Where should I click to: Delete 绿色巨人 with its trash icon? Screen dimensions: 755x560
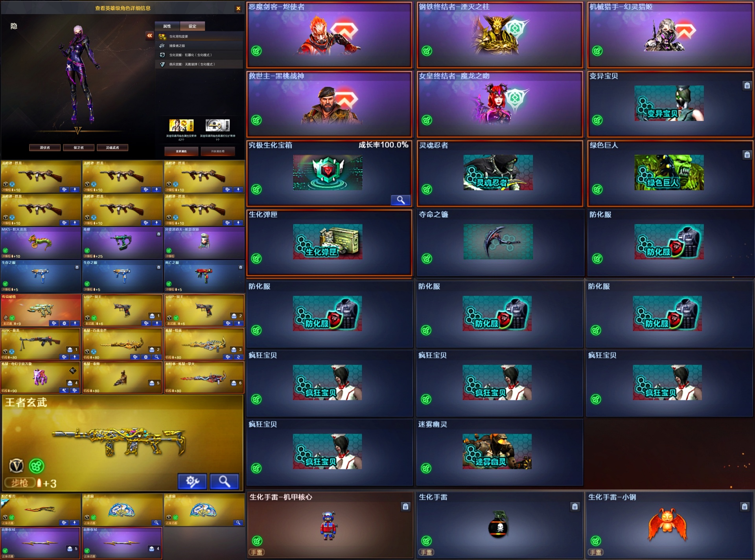(747, 155)
